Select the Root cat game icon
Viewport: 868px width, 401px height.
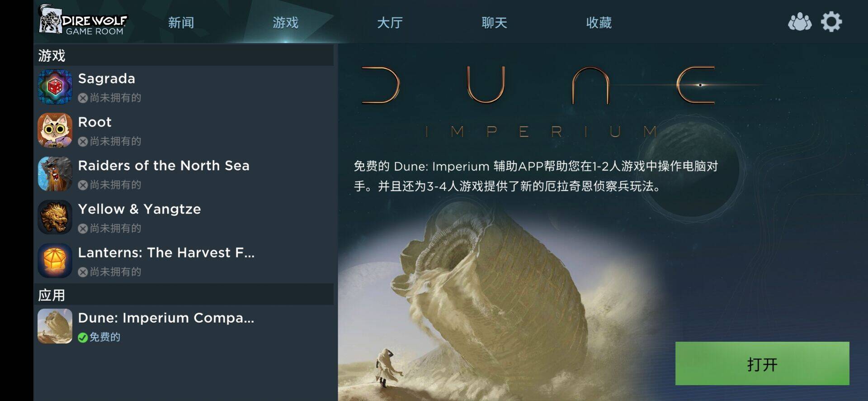[55, 130]
